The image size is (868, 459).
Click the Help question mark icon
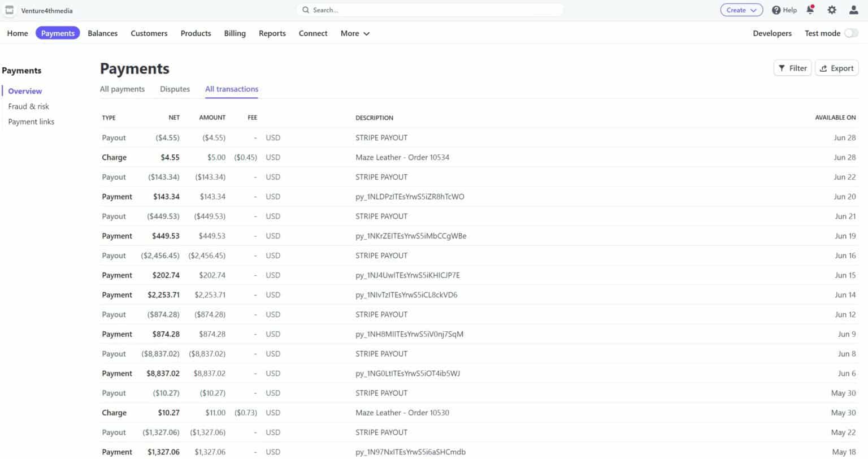point(776,10)
